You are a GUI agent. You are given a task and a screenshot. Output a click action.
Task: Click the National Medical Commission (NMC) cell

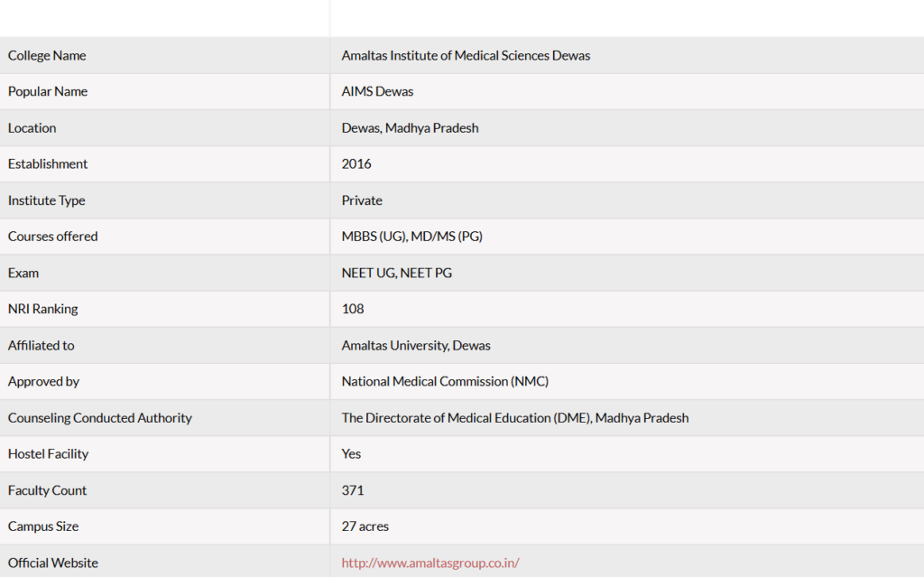(x=627, y=382)
